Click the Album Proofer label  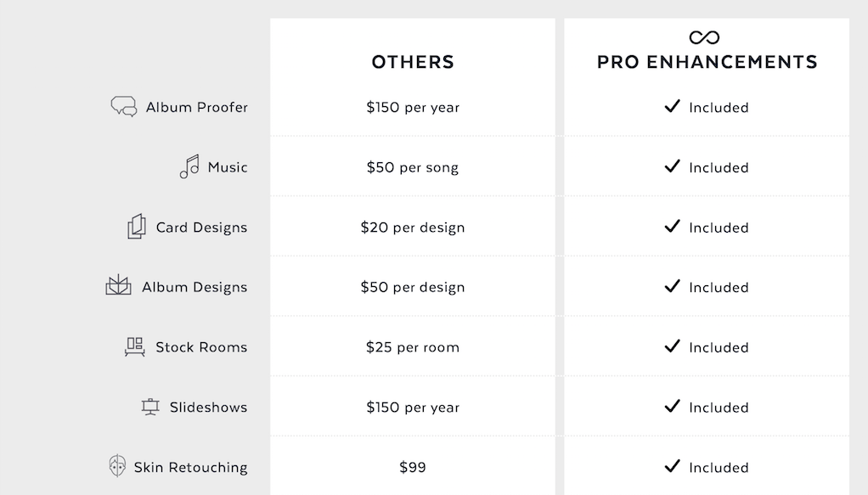click(196, 107)
